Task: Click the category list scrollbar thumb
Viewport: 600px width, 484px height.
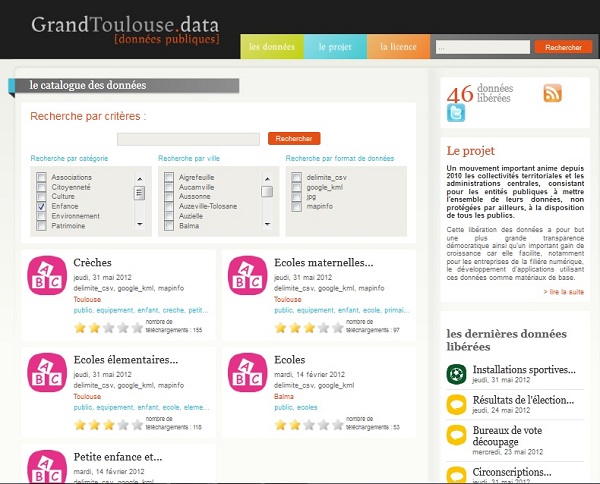Action: [x=140, y=193]
